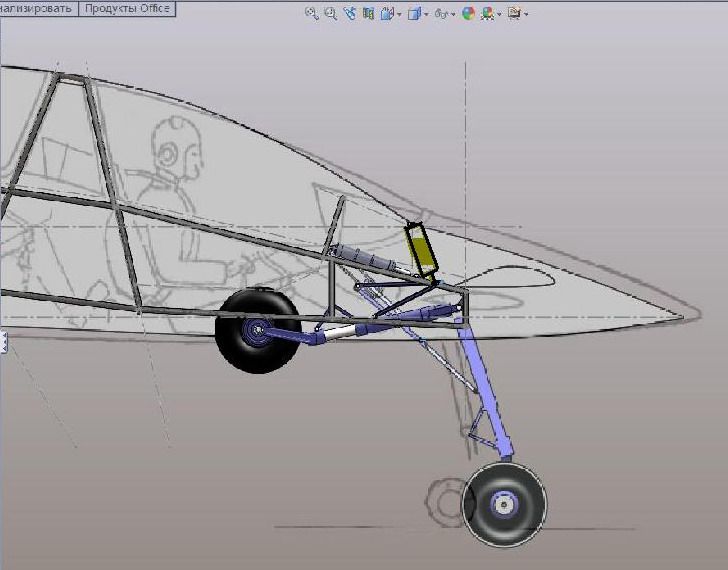Click the Zoom to Fit icon
The image size is (728, 570).
point(311,14)
